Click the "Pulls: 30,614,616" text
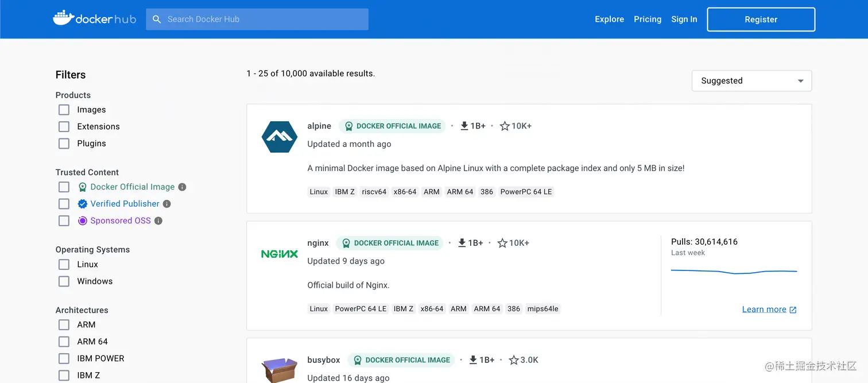 click(x=704, y=242)
